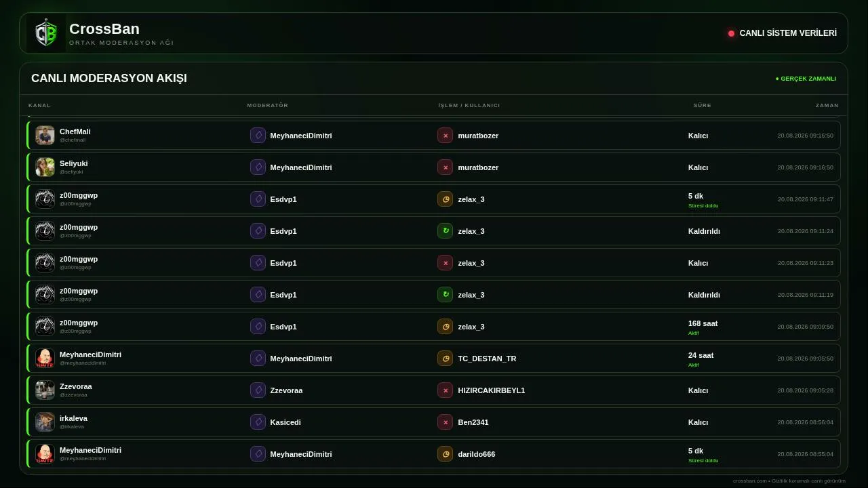Click the red ban icon beside HIZIRCAKIRBEYL1
The height and width of the screenshot is (488, 868).
tap(445, 390)
